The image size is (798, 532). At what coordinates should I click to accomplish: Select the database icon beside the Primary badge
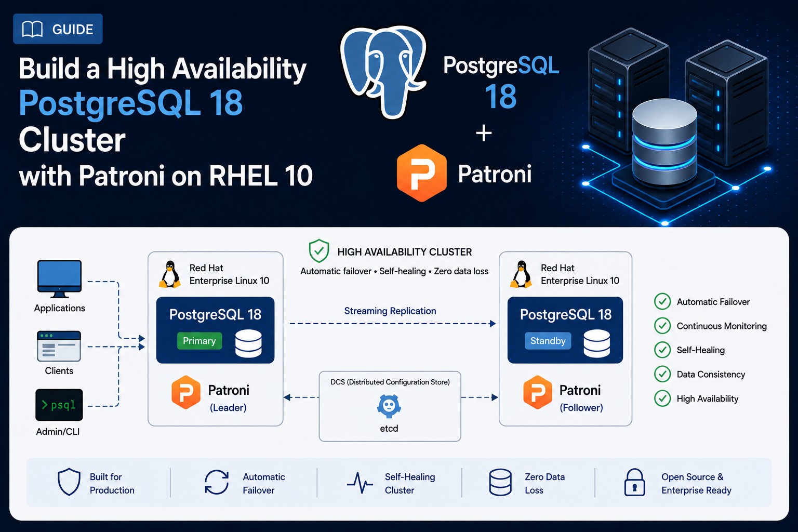point(248,343)
